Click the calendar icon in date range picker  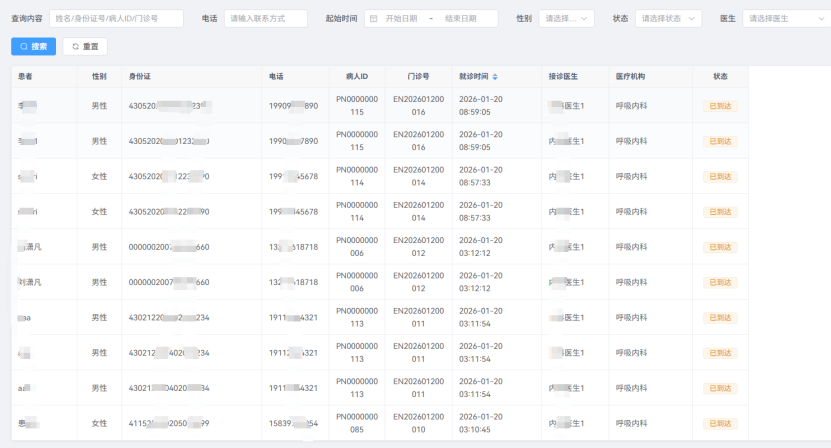click(372, 19)
